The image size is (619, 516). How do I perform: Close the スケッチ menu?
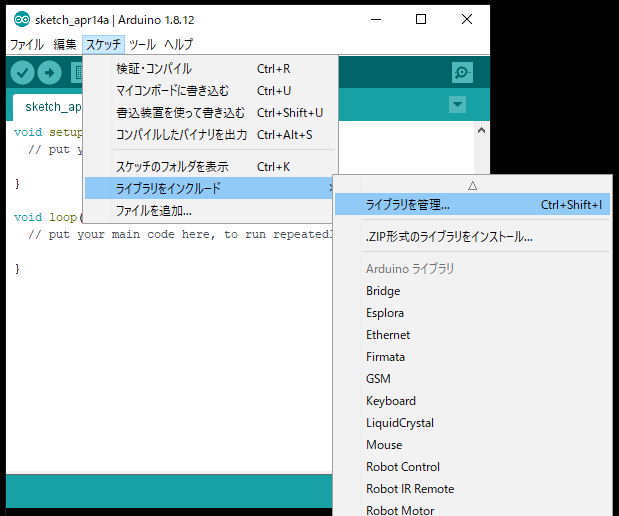click(x=103, y=44)
